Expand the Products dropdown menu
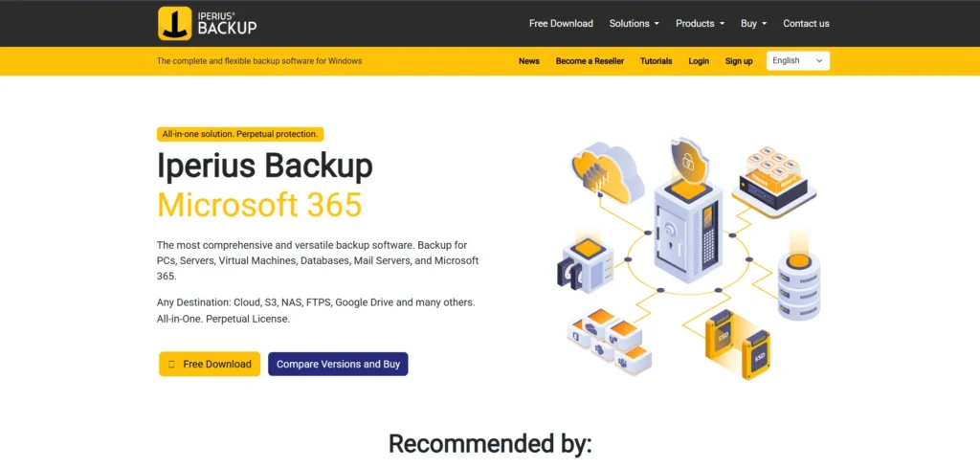 click(700, 23)
